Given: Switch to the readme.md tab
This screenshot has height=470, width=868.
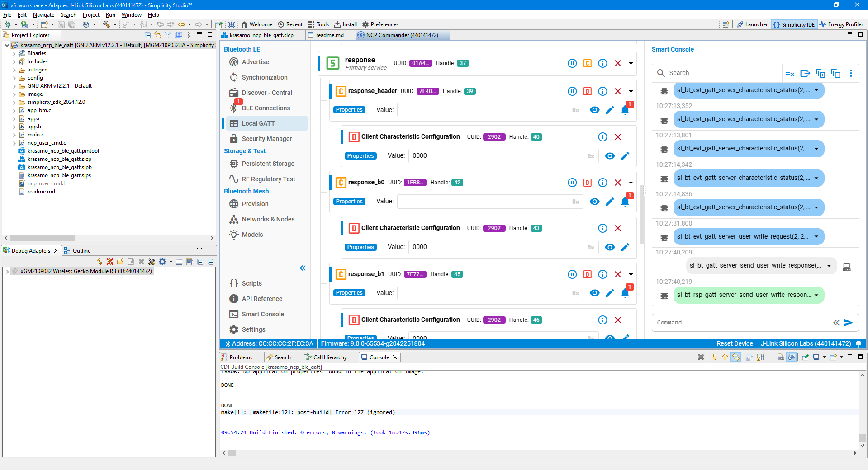Looking at the screenshot, I should tap(330, 35).
